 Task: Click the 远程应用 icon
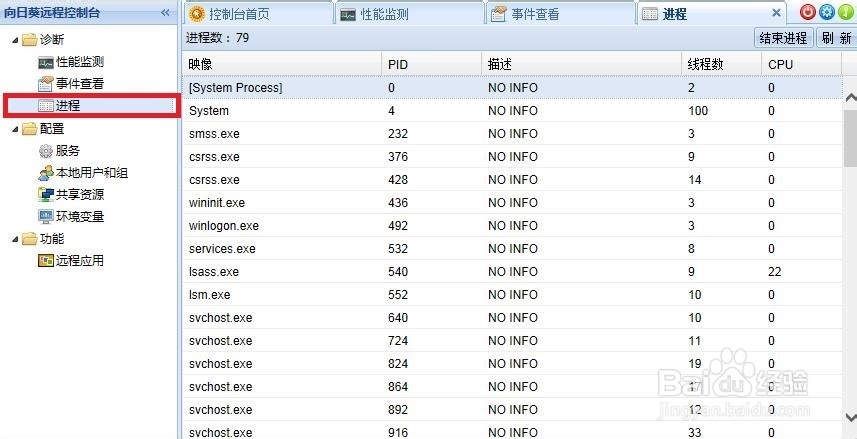pyautogui.click(x=46, y=261)
